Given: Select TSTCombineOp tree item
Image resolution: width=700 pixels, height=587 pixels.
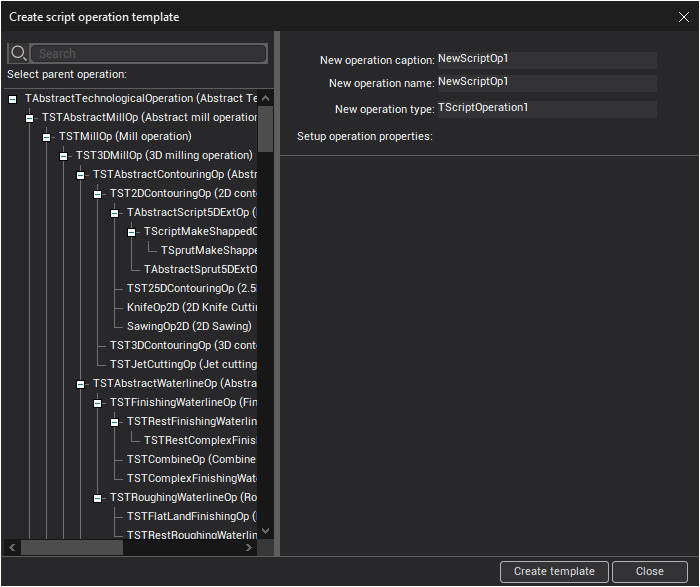Looking at the screenshot, I should click(x=190, y=459).
